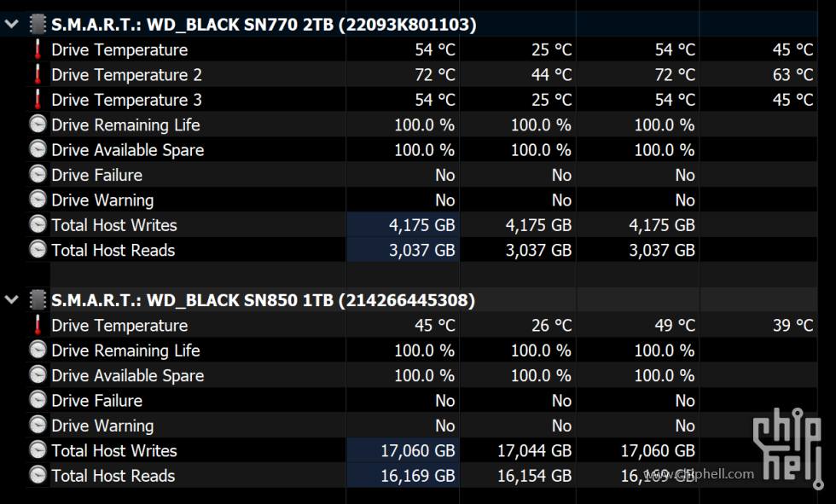836x504 pixels.
Task: Select the SN850 'Drive Failure' label
Action: [96, 401]
